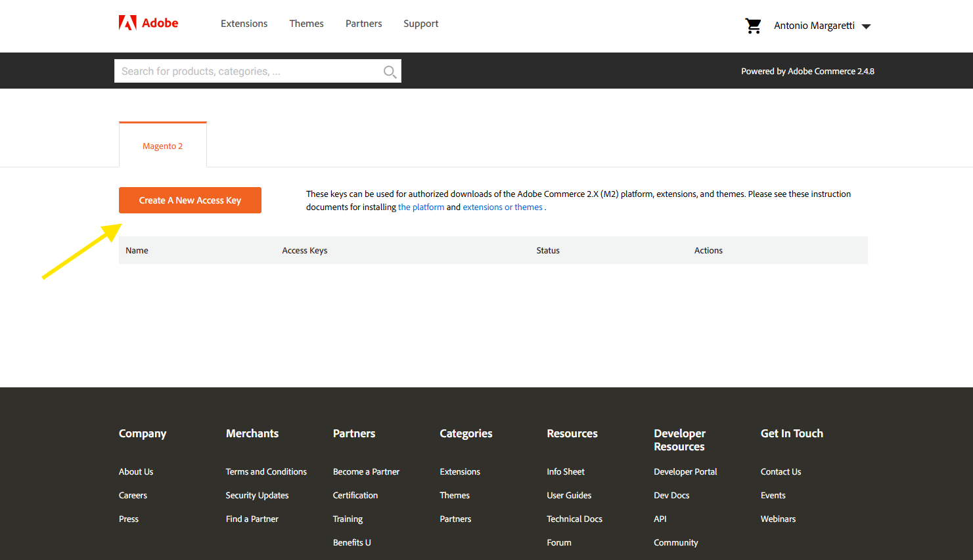The width and height of the screenshot is (973, 560).
Task: Open Training footer link
Action: pyautogui.click(x=348, y=519)
